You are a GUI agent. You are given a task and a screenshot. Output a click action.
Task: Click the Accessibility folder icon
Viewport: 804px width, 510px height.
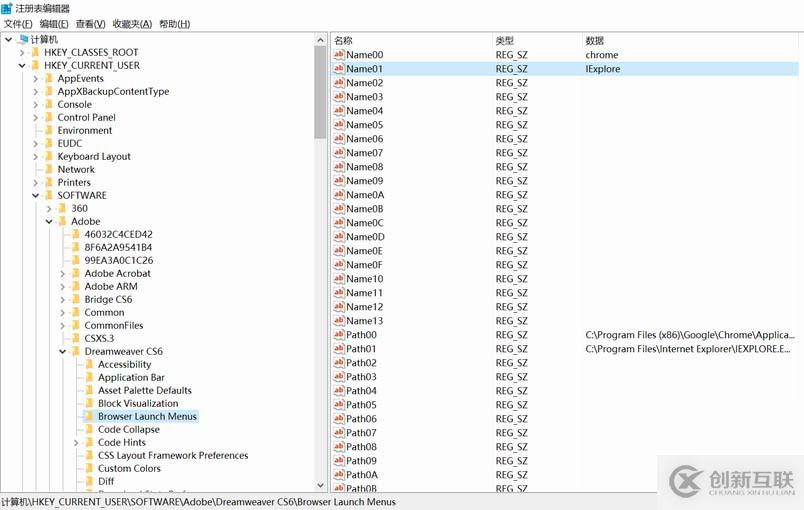89,364
